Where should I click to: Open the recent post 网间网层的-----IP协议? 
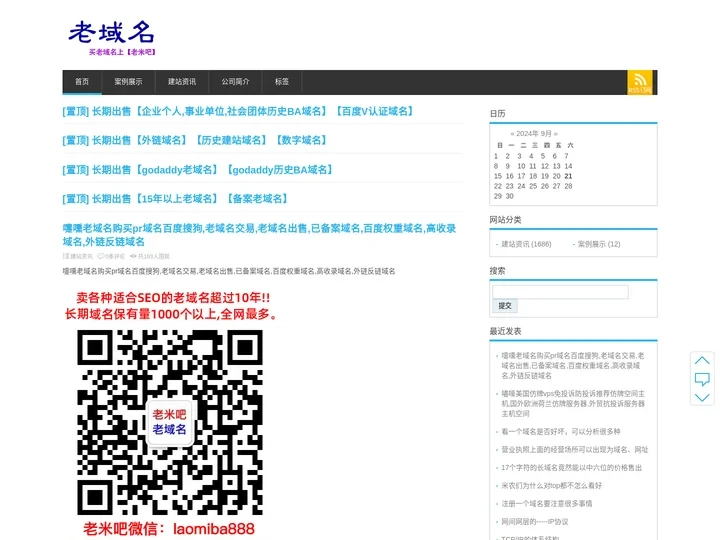click(x=535, y=522)
